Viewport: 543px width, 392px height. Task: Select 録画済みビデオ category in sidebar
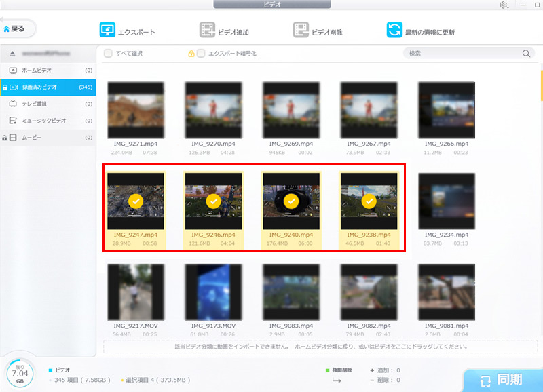[48, 87]
